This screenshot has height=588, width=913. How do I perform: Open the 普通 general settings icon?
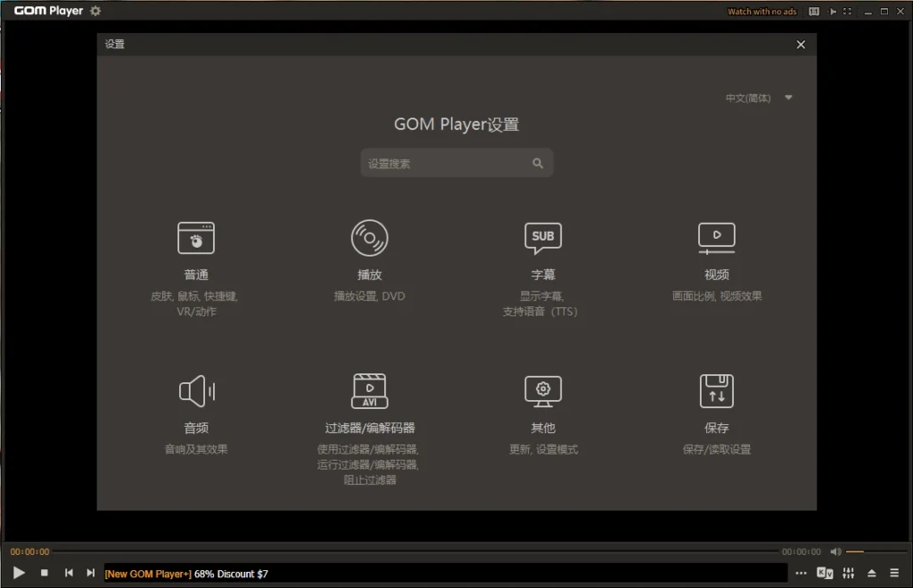pyautogui.click(x=195, y=238)
